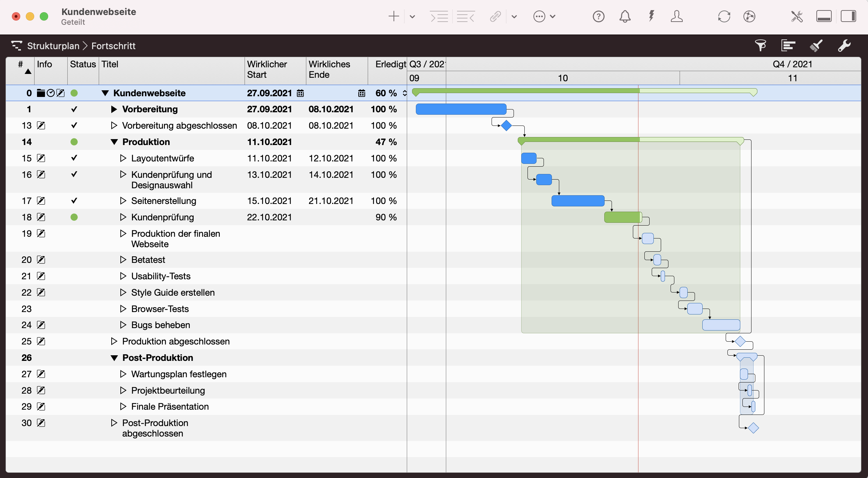Click the lightning bolt actions icon
The width and height of the screenshot is (868, 478).
(x=651, y=16)
